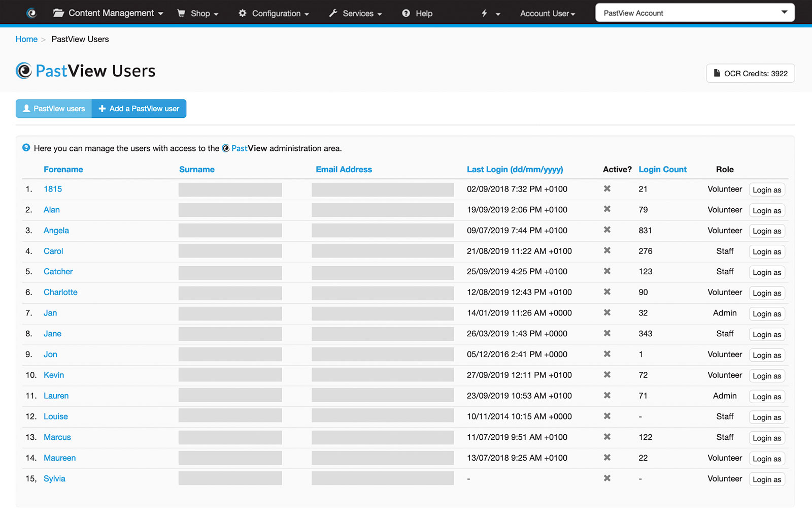Click Login as for Jan

click(x=767, y=314)
